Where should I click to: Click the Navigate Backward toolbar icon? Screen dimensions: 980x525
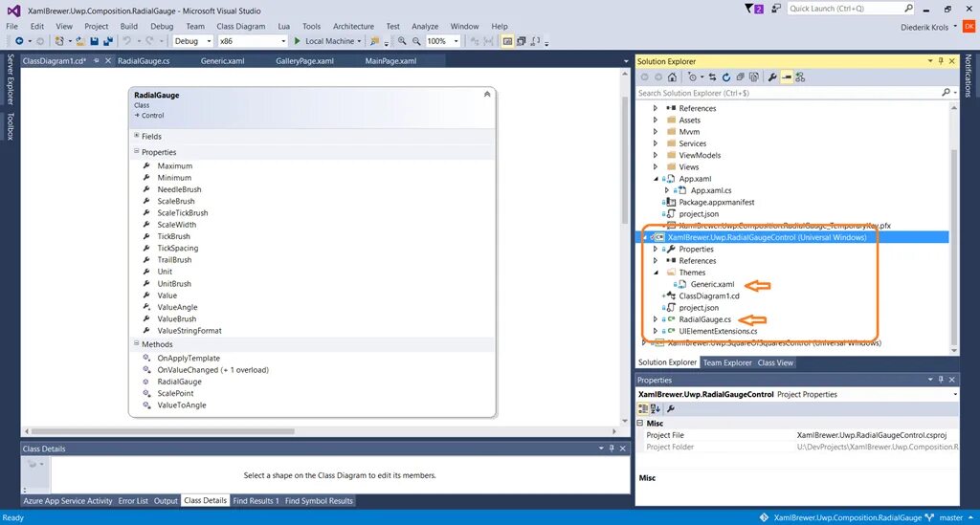[19, 41]
